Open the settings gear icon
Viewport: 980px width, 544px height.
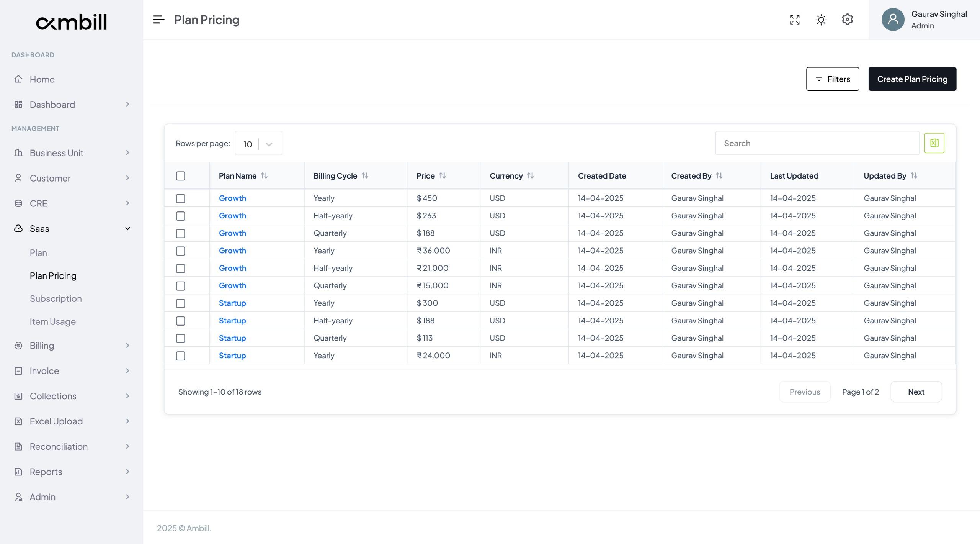click(847, 19)
